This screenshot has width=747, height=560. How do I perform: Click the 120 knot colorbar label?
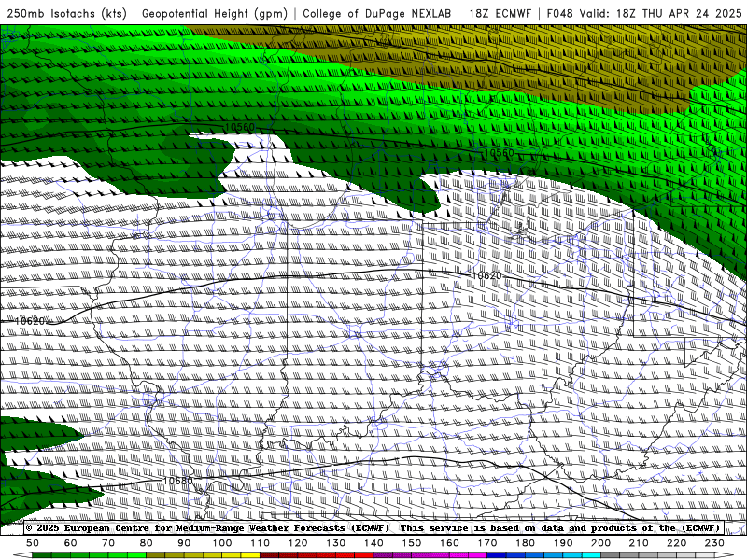pyautogui.click(x=298, y=543)
